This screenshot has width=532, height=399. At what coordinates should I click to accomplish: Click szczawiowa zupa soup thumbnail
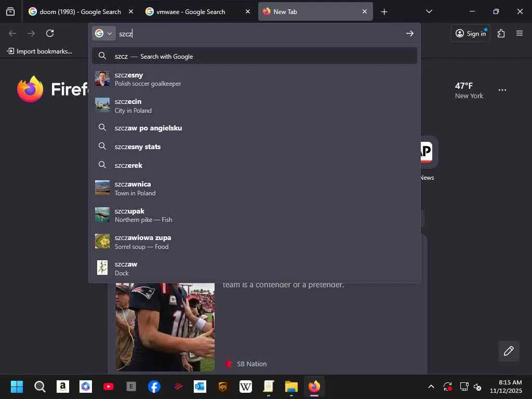(x=102, y=241)
